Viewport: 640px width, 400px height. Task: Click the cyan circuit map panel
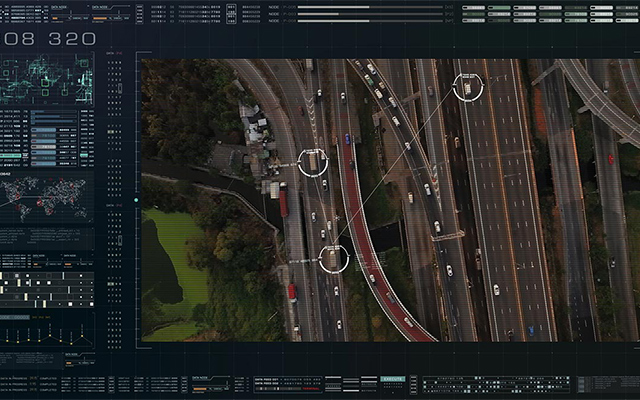click(48, 80)
